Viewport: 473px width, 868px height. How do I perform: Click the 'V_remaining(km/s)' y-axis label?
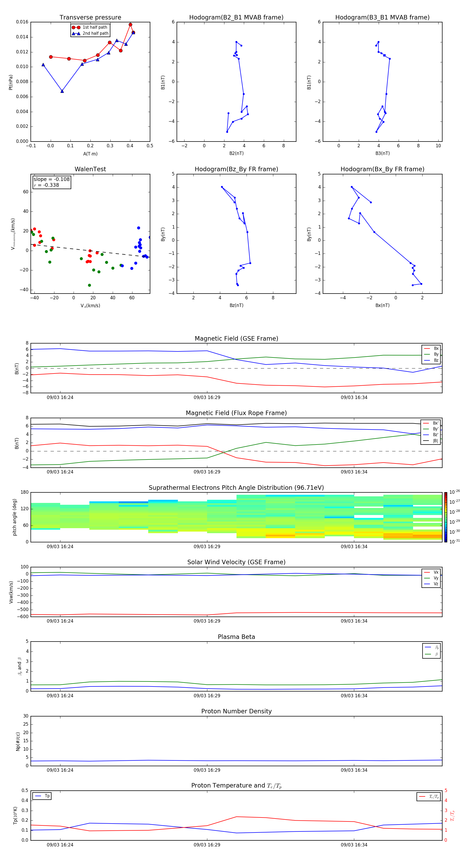(x=13, y=234)
